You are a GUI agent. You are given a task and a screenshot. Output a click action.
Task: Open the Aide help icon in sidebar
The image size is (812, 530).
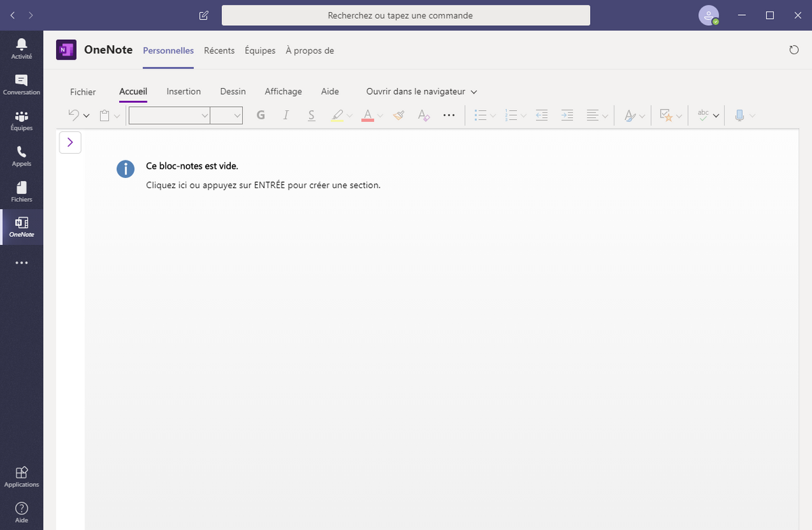tap(22, 512)
